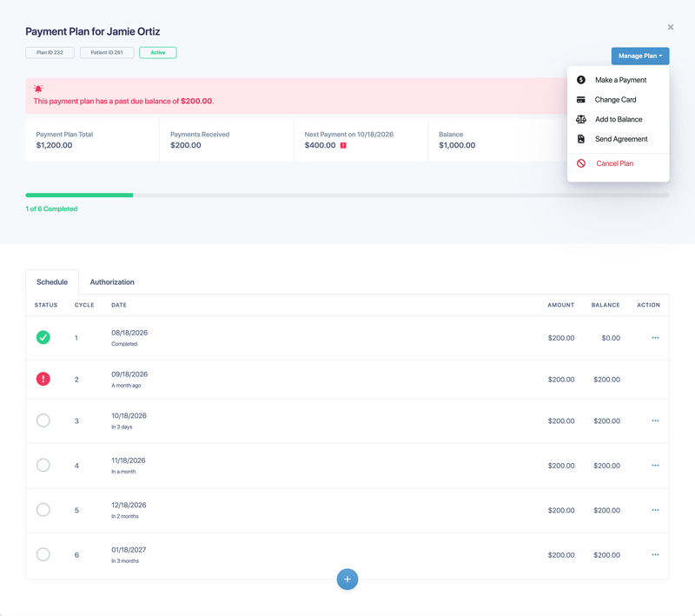Click the Completed label under 08/18/2026
This screenshot has height=616, width=695.
click(x=124, y=344)
